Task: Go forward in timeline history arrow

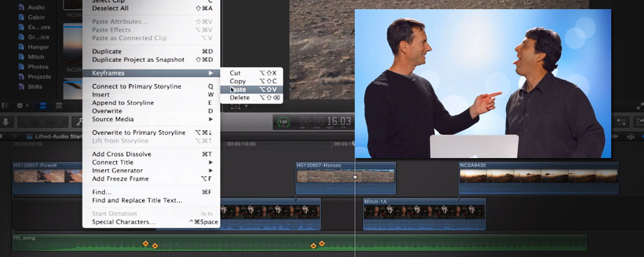Action: click(15, 137)
